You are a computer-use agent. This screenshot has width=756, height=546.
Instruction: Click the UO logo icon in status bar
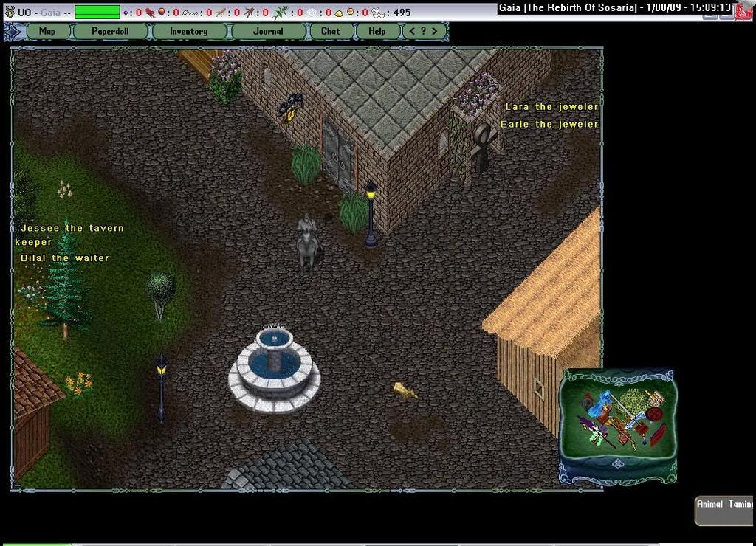10,12
